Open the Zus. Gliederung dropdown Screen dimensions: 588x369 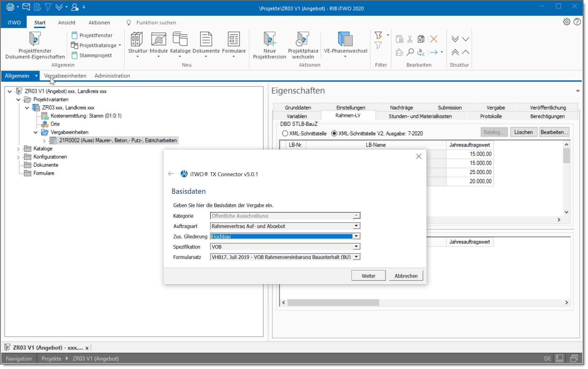356,236
